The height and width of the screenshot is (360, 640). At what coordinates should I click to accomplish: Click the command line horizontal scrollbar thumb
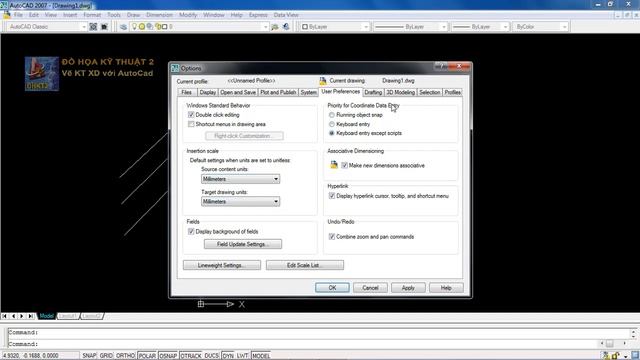(609, 344)
